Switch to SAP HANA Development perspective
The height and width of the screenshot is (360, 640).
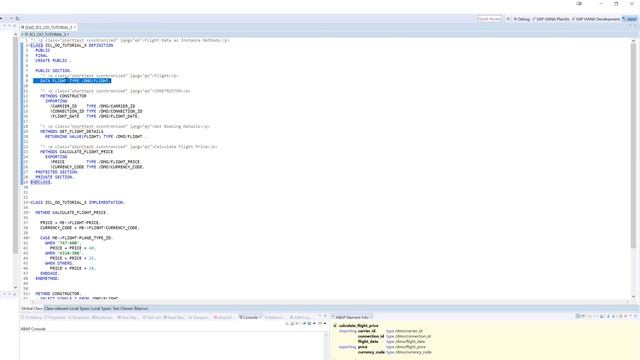click(x=596, y=19)
